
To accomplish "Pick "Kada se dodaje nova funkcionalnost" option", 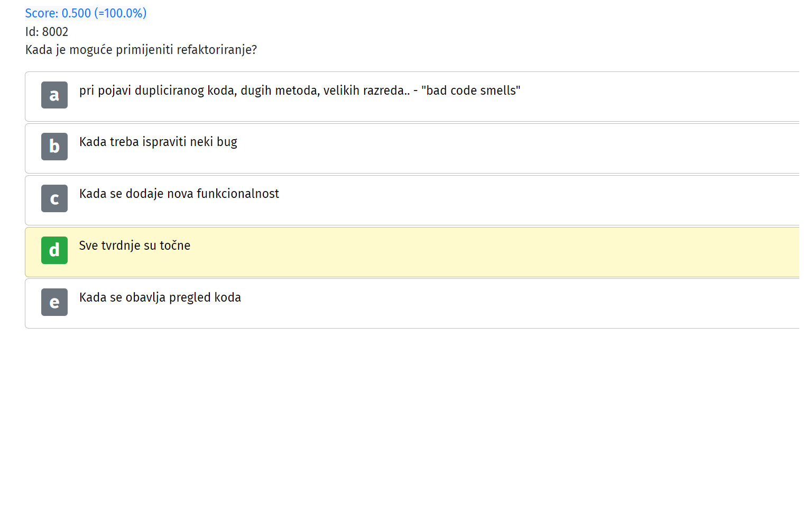I will [x=179, y=194].
